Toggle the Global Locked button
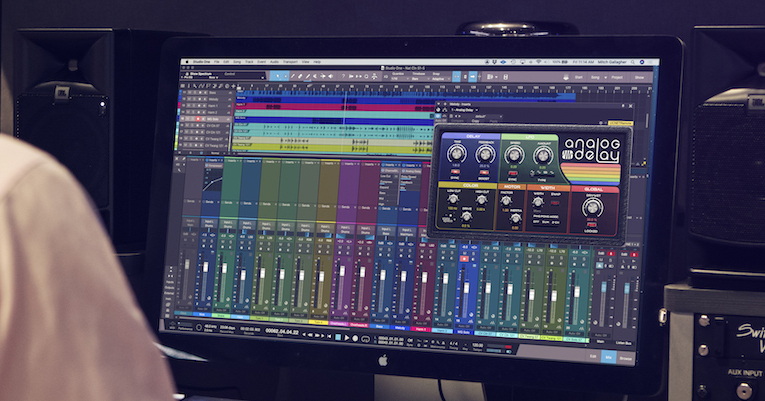 [592, 224]
